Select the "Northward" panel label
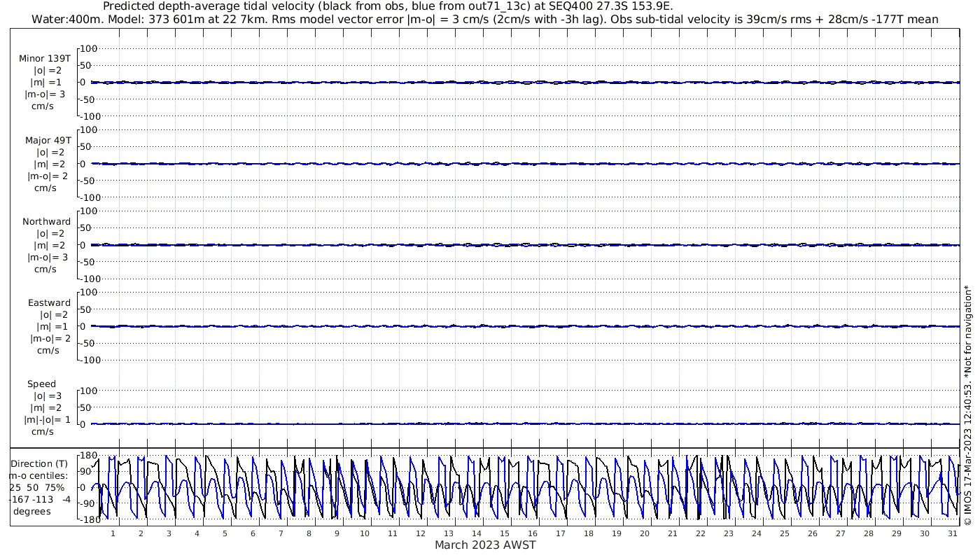Viewport: 980px width, 560px height. (x=47, y=221)
